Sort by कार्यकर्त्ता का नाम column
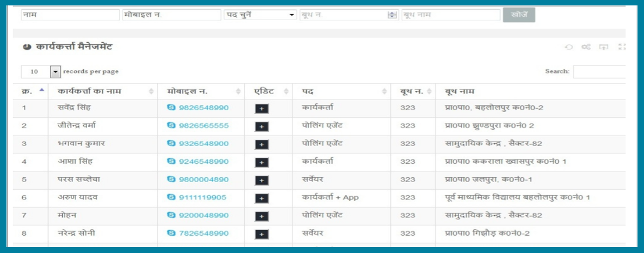Image resolution: width=644 pixels, height=253 pixels. (x=103, y=91)
